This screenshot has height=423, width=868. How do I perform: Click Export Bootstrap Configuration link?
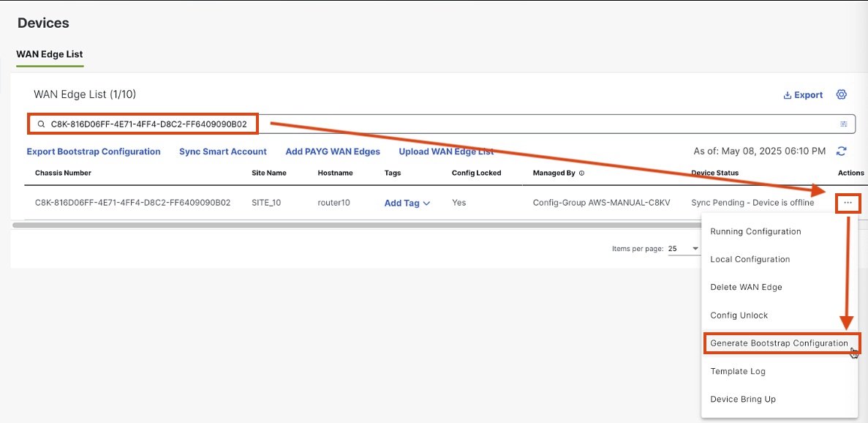[94, 151]
